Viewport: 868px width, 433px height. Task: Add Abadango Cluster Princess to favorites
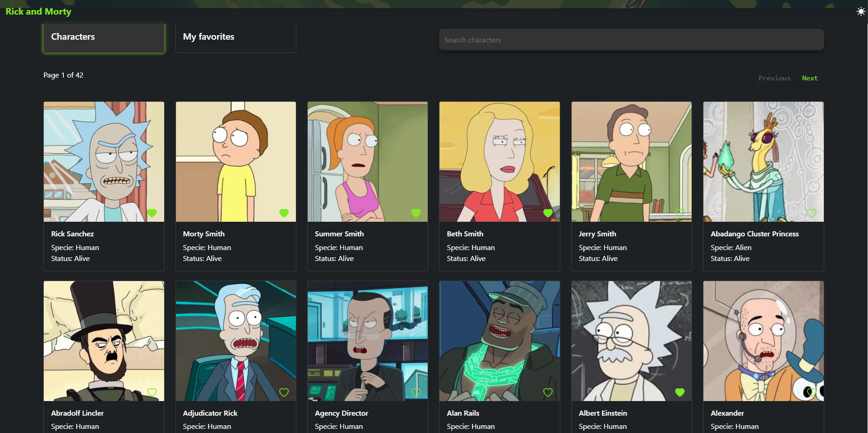[811, 213]
